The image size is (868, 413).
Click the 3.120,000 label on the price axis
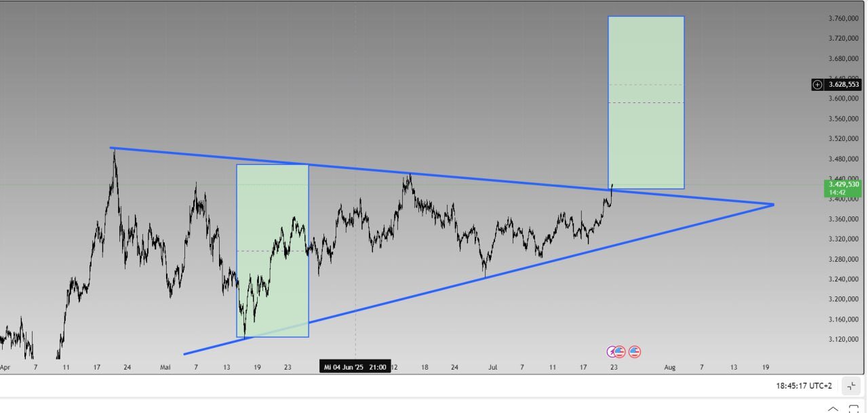[844, 339]
